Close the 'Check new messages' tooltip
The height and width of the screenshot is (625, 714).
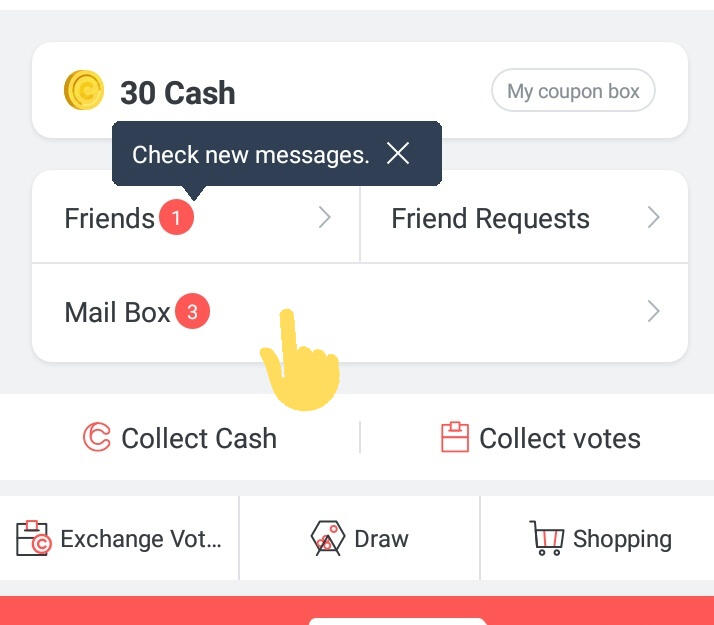(x=398, y=153)
